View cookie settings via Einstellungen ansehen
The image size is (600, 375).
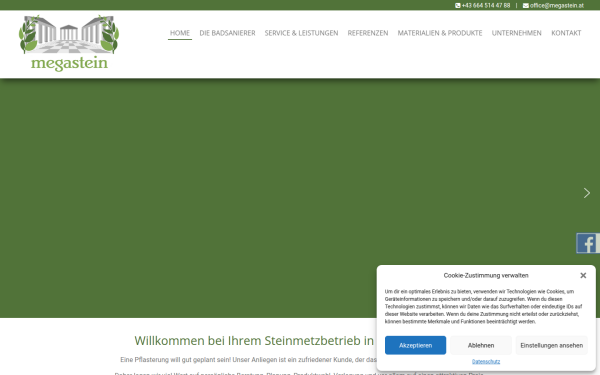tap(551, 345)
